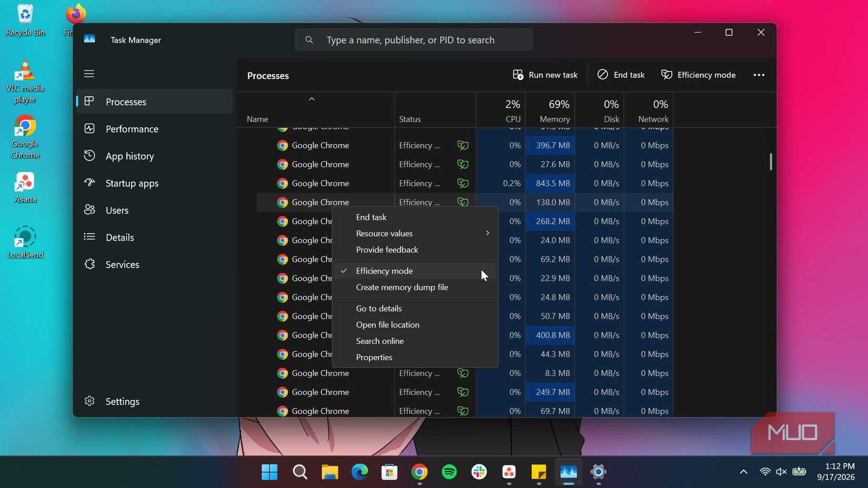Open VLC media player desktop shortcut
868x488 pixels.
point(25,82)
